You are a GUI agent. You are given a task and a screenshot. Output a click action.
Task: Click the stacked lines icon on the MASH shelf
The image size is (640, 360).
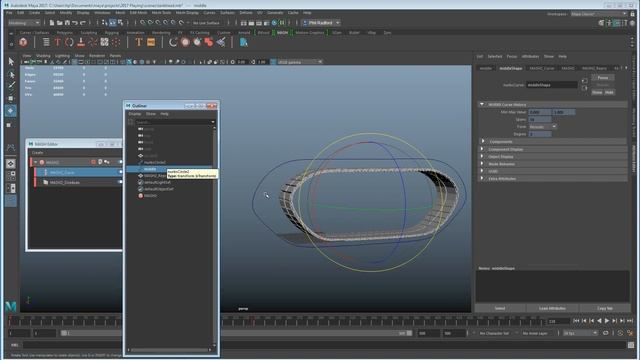point(46,42)
